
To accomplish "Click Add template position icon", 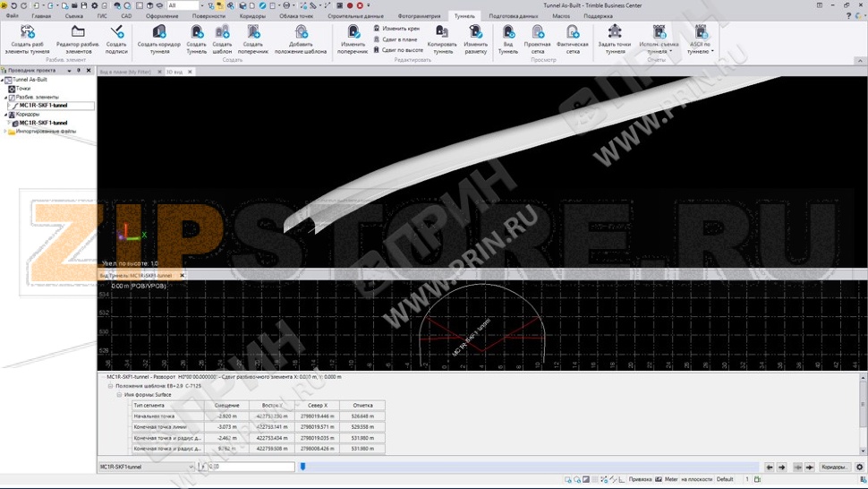I will (302, 33).
